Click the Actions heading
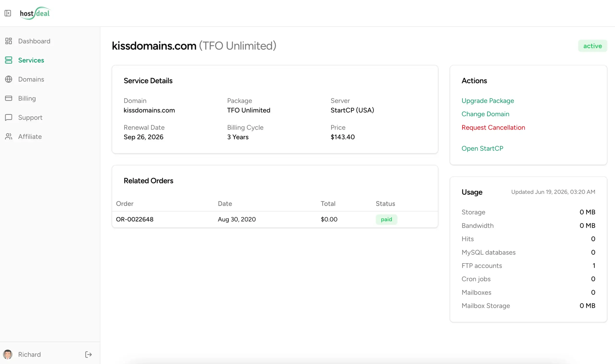Screen dimensions: 615x364 [474, 81]
